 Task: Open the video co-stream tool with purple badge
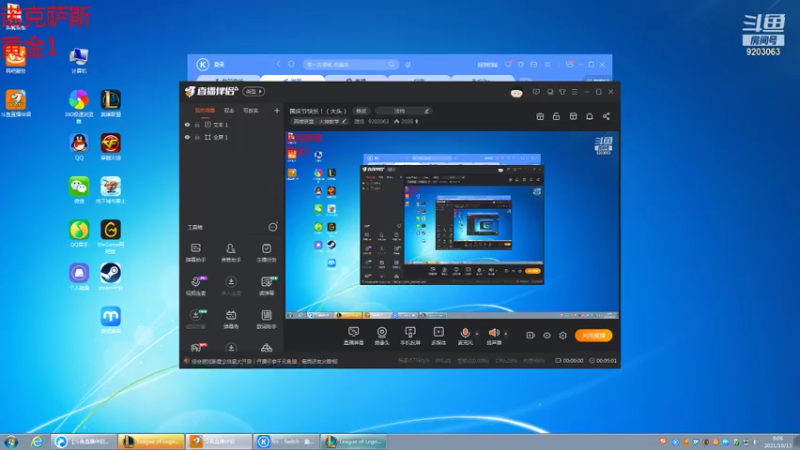coord(196,285)
